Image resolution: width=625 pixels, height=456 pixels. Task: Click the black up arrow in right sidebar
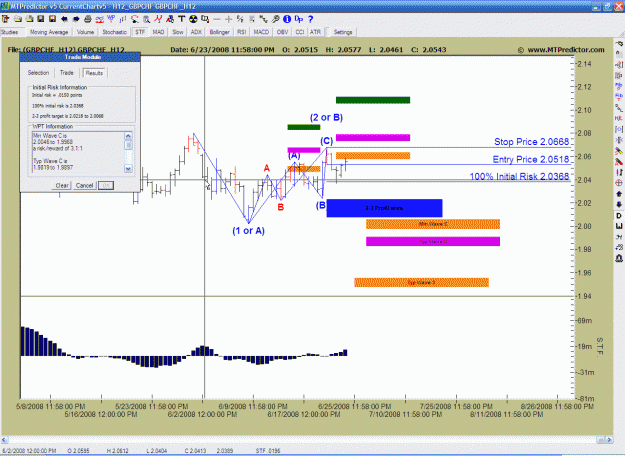point(619,194)
